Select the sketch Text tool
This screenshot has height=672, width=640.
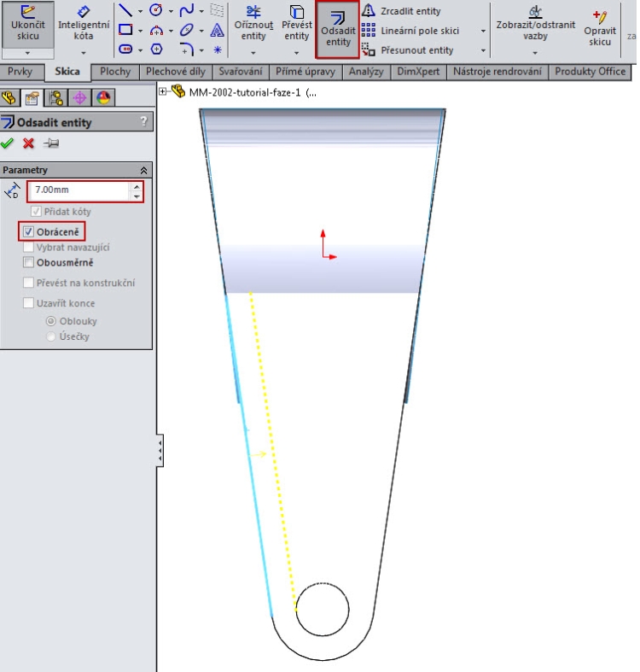tap(218, 30)
